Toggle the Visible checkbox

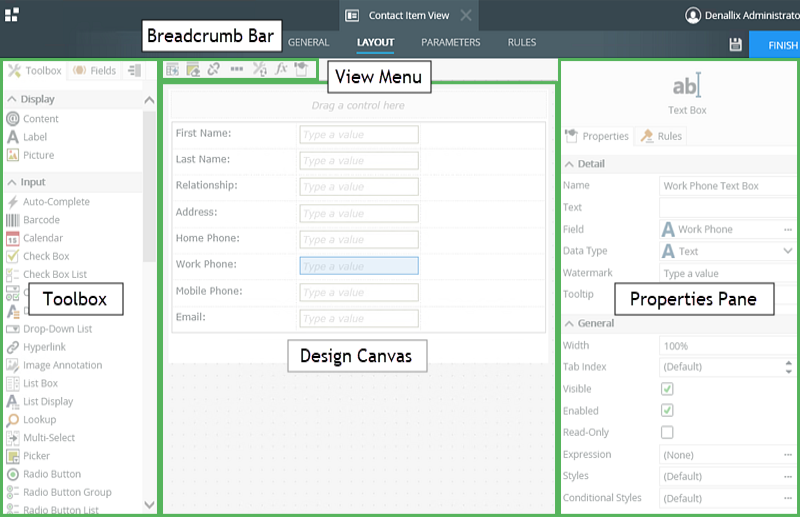667,389
